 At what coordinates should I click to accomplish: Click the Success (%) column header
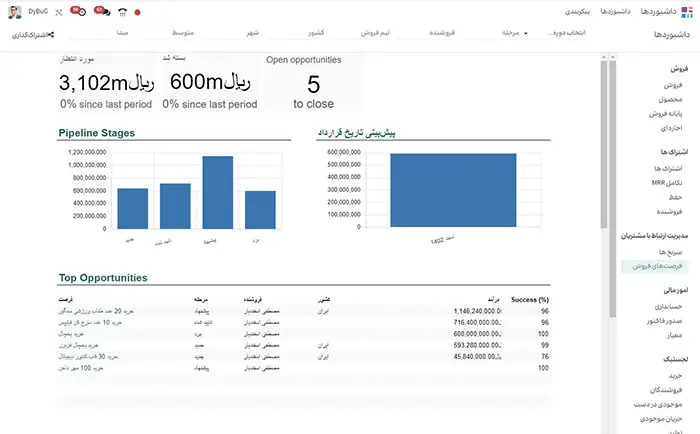pos(530,300)
